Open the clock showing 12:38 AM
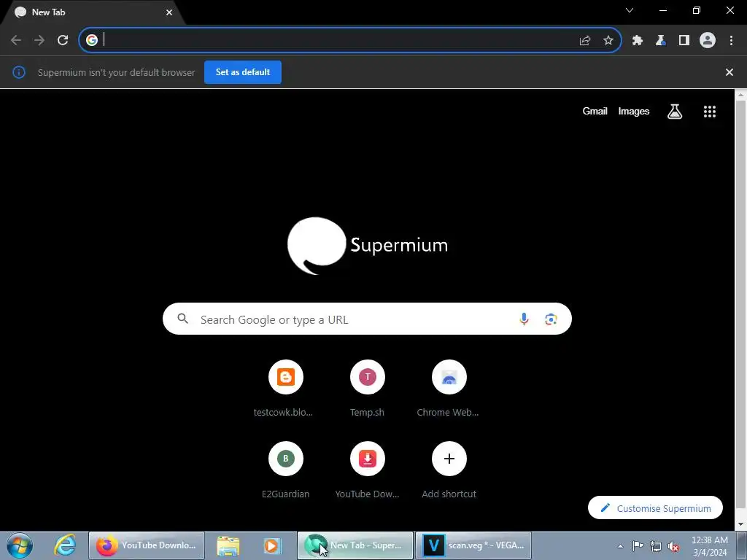747x560 pixels. [710, 546]
